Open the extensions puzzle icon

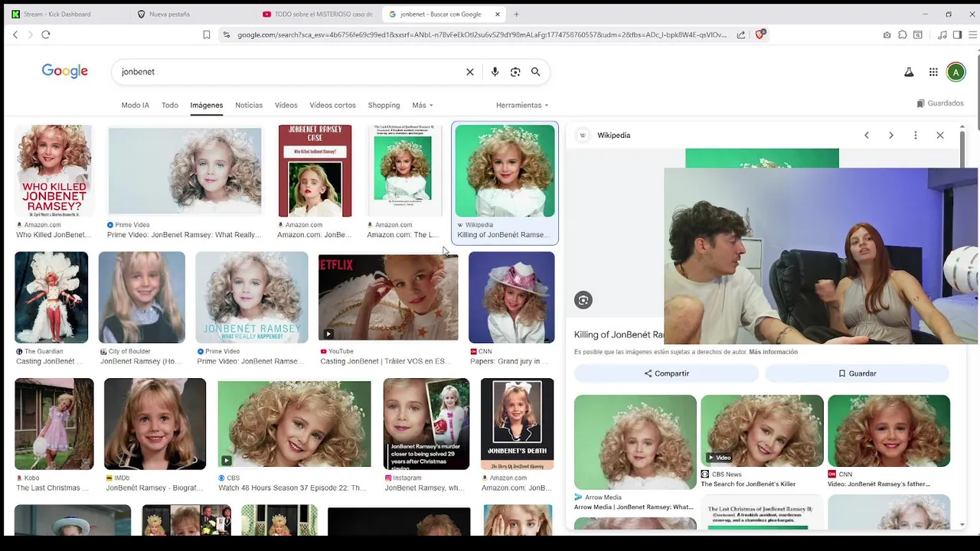coord(903,34)
